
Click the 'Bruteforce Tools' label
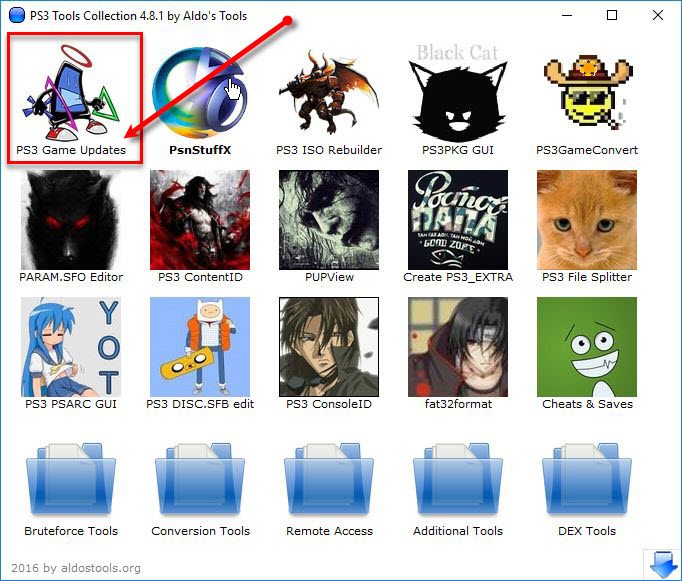[71, 531]
